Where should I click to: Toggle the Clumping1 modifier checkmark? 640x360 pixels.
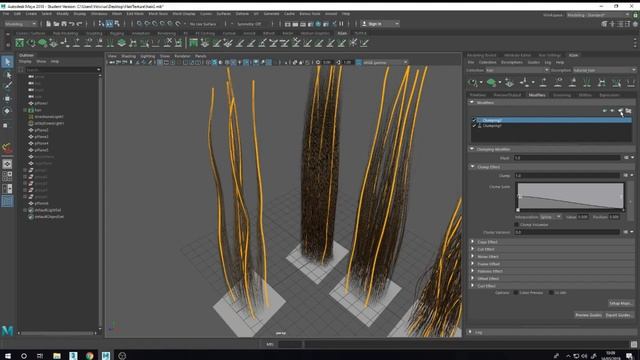coord(474,126)
